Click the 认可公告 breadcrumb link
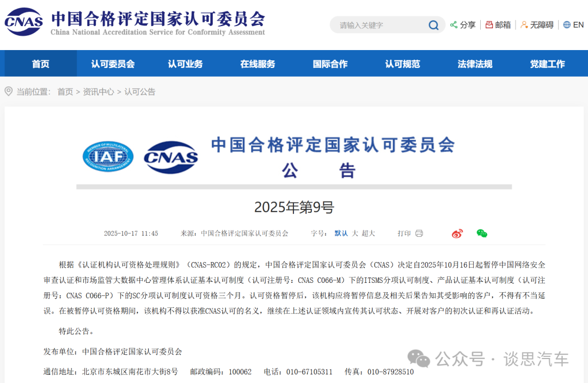588x383 pixels. click(x=141, y=91)
